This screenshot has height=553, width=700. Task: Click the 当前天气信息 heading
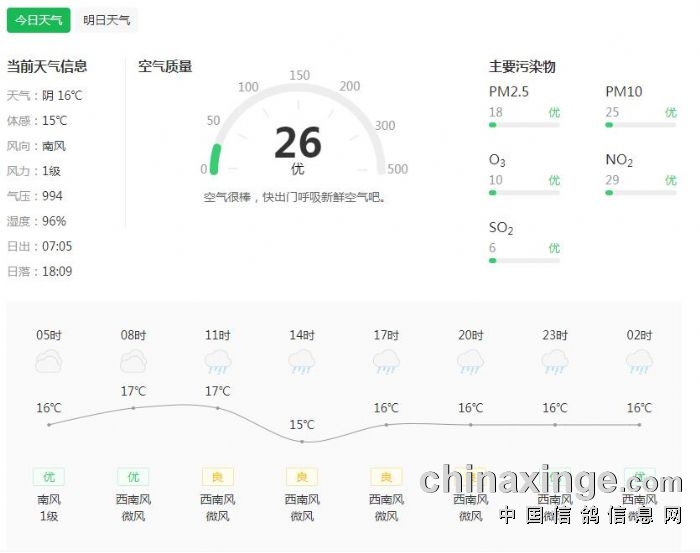click(x=47, y=67)
